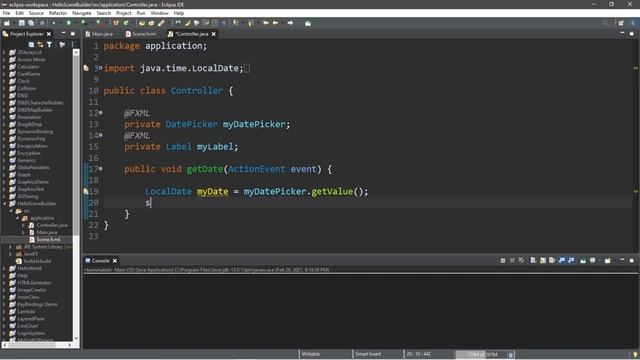
Task: Open the File menu
Action: 7,13
